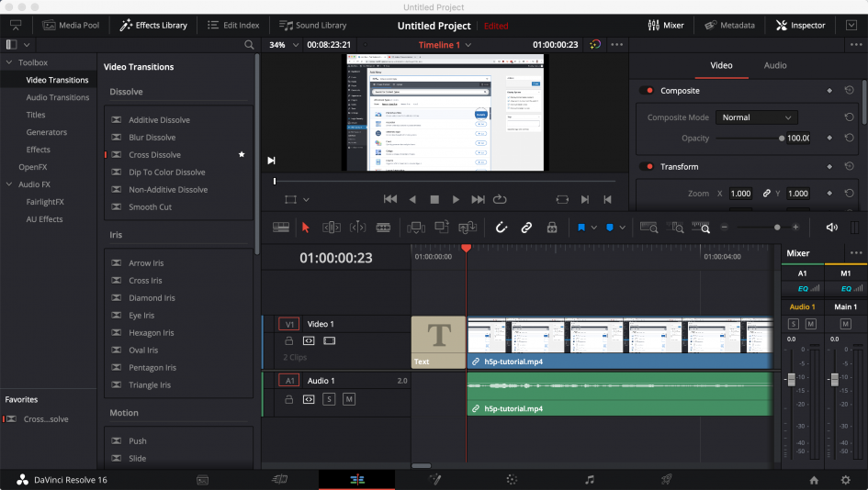Toggle the zoom X/Y link icon
This screenshot has height=490, width=868.
click(766, 194)
